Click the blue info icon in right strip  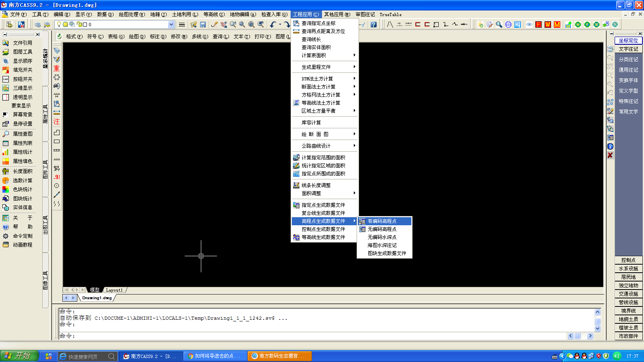click(x=610, y=146)
